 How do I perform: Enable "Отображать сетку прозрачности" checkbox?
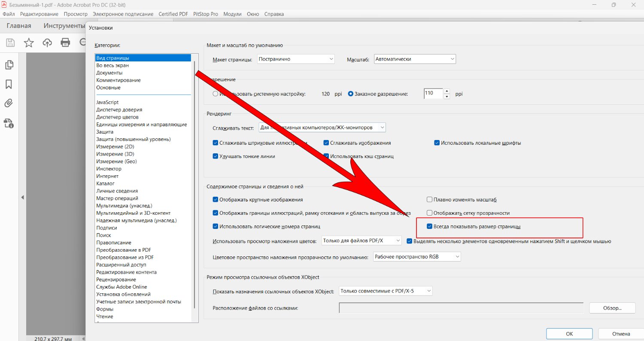coord(429,213)
